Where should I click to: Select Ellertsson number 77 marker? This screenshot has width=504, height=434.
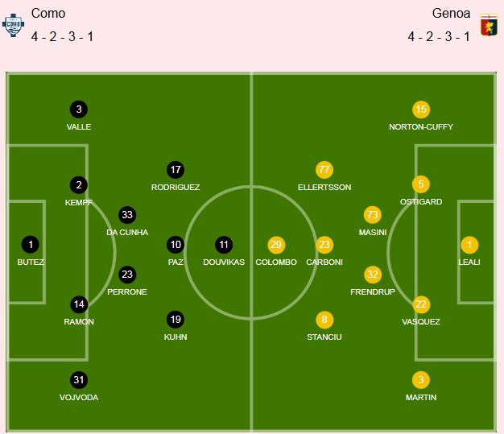click(x=324, y=170)
